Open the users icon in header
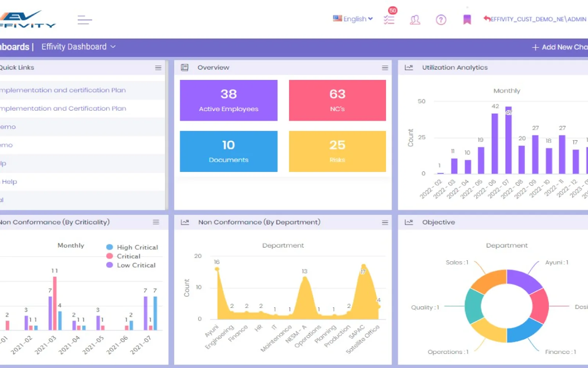This screenshot has width=588, height=368. 415,20
